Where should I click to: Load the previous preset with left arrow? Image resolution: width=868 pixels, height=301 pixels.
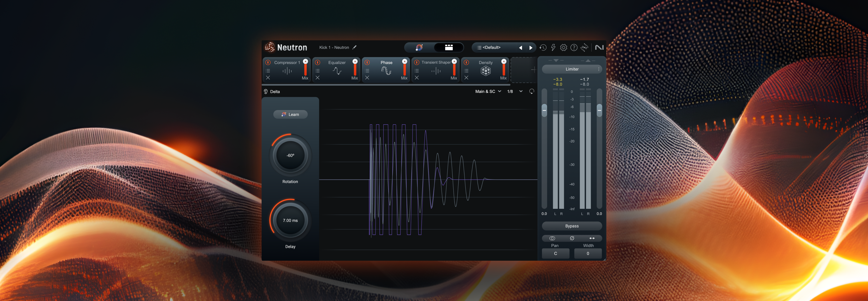point(521,47)
